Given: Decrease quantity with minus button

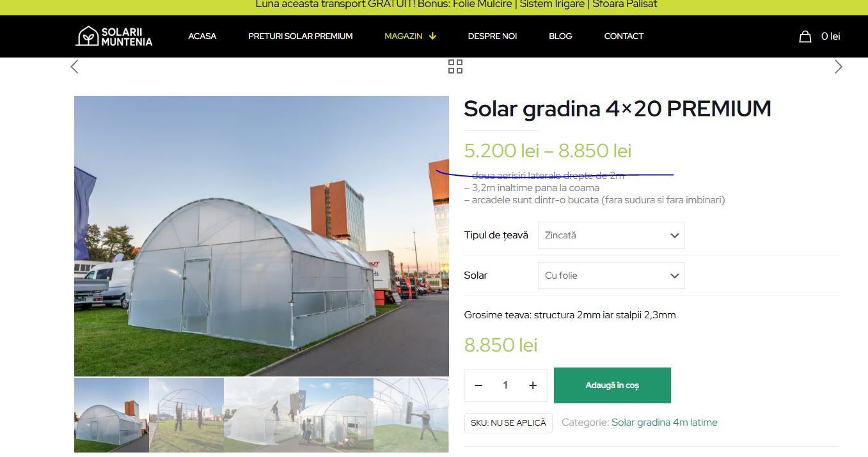Looking at the screenshot, I should point(478,385).
